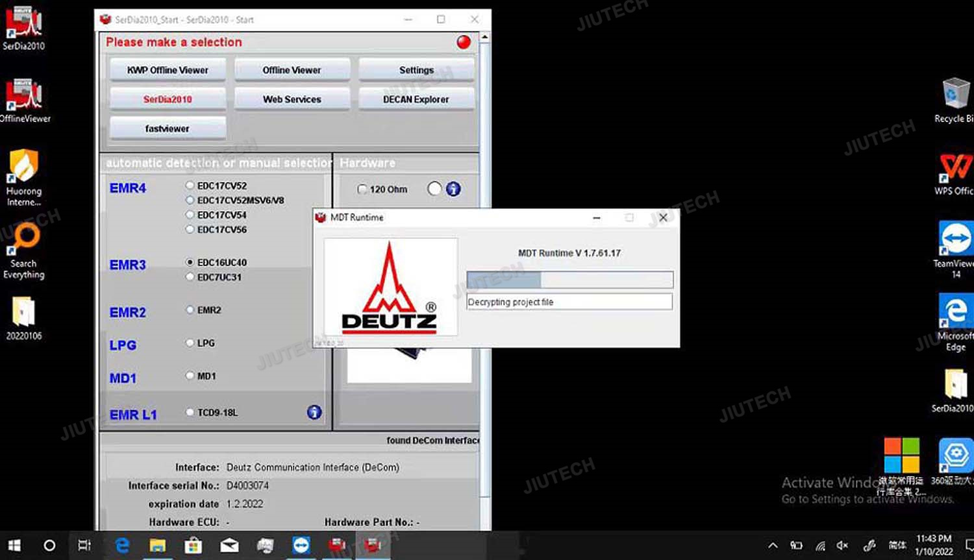
Task: Toggle the 120 Ohm checkbox
Action: (362, 189)
